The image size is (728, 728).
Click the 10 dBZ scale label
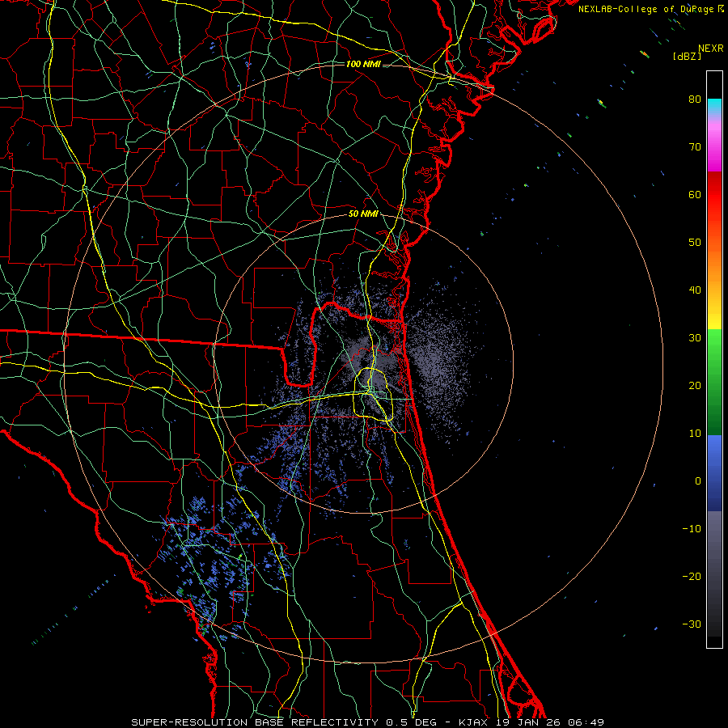click(695, 434)
